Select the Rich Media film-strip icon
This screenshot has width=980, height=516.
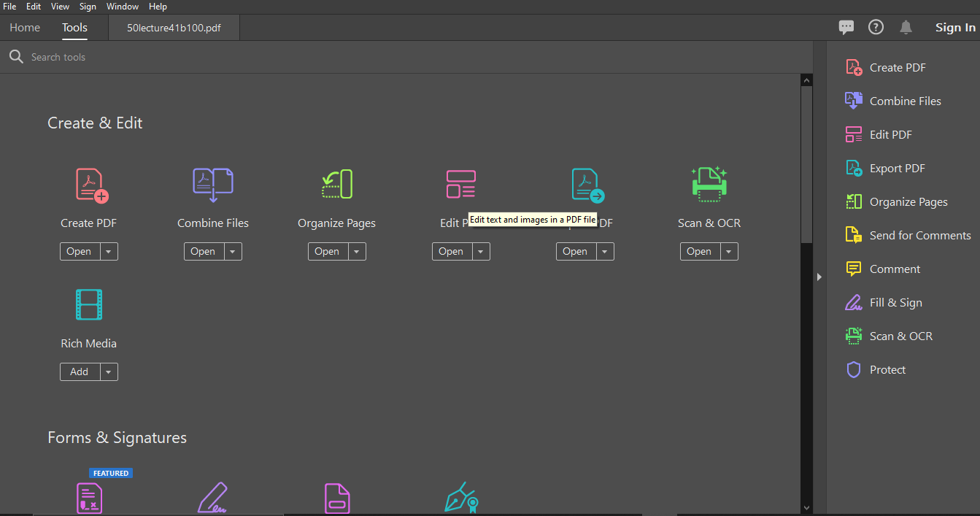click(89, 304)
